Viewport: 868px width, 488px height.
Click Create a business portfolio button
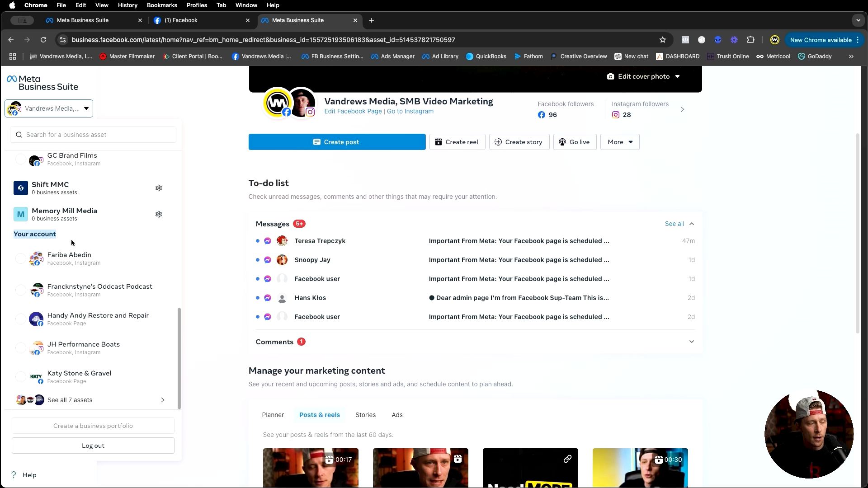(93, 426)
